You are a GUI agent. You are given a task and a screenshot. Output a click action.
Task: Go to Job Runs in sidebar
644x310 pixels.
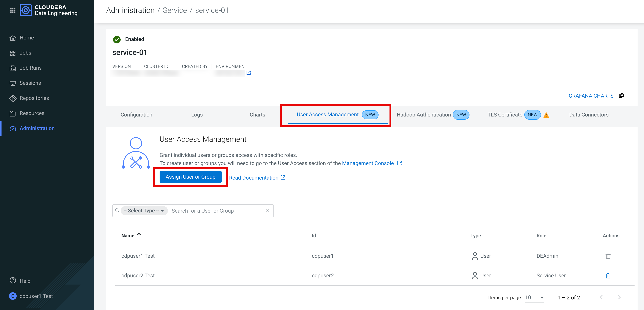tap(30, 68)
